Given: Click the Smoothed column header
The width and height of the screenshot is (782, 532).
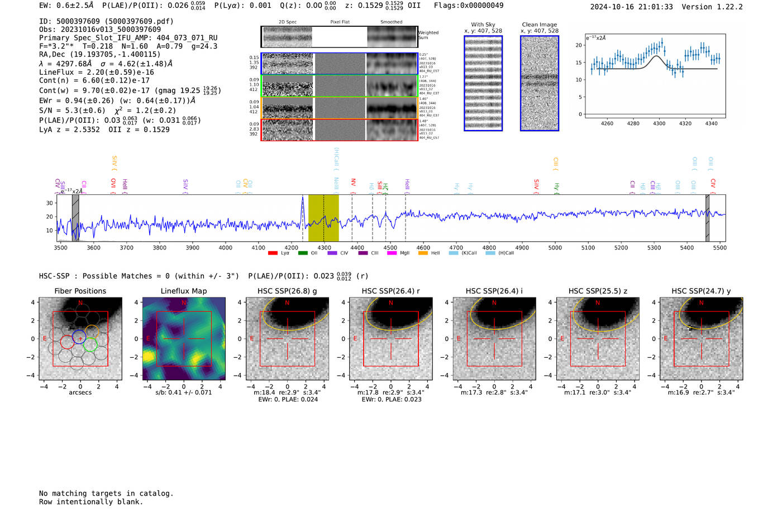Looking at the screenshot, I should tap(392, 22).
